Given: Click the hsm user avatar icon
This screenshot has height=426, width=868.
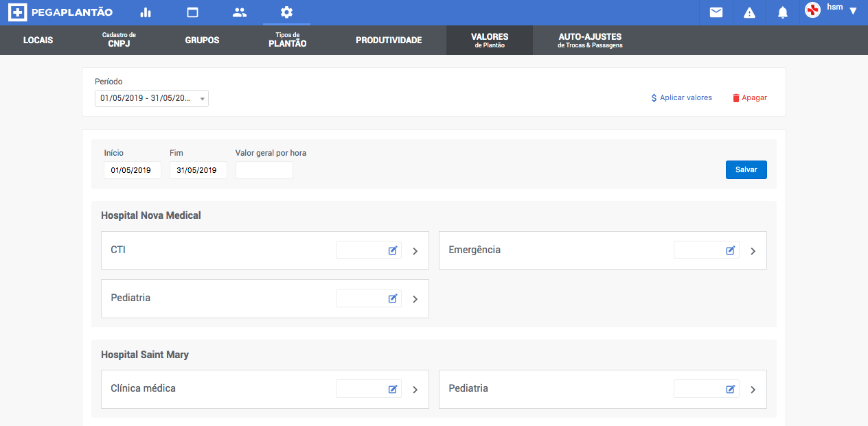Looking at the screenshot, I should (812, 10).
